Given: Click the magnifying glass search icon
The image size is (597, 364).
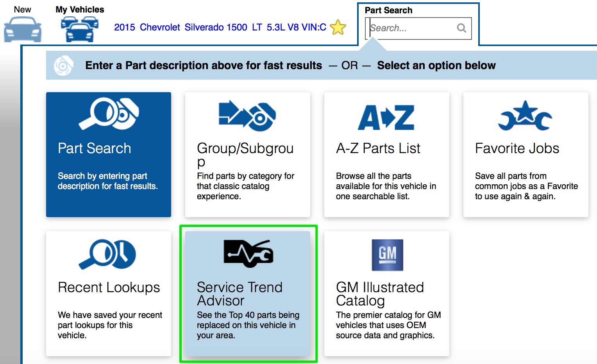Looking at the screenshot, I should (461, 28).
